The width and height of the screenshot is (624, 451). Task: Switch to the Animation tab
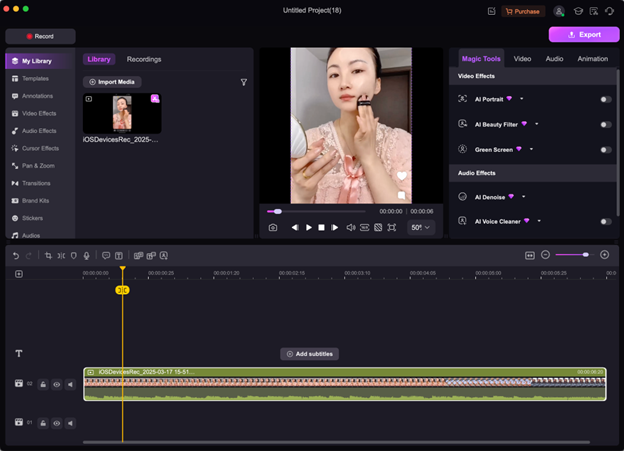[x=593, y=59]
